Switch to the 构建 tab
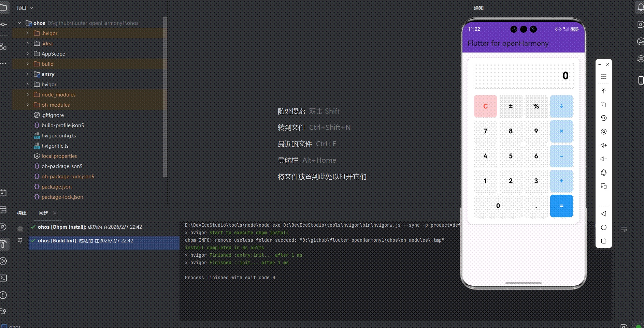Screen dimensions: 644x328 tap(22, 213)
